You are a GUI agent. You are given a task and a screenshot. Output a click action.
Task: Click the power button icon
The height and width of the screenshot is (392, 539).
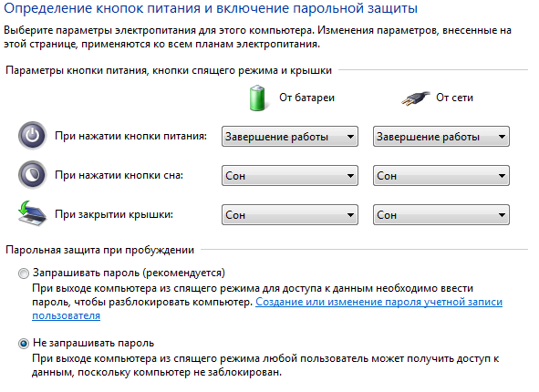coord(32,136)
